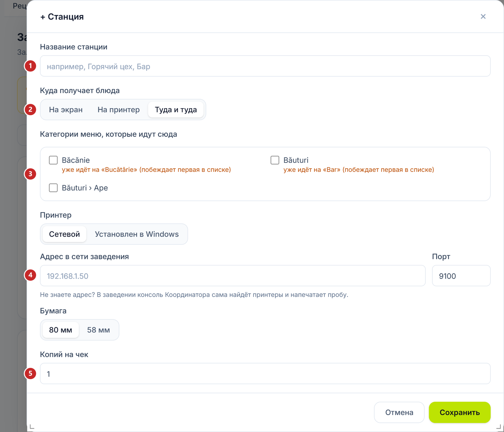Click the Сохранить button
Screen dimensions: 504x432
click(x=460, y=412)
